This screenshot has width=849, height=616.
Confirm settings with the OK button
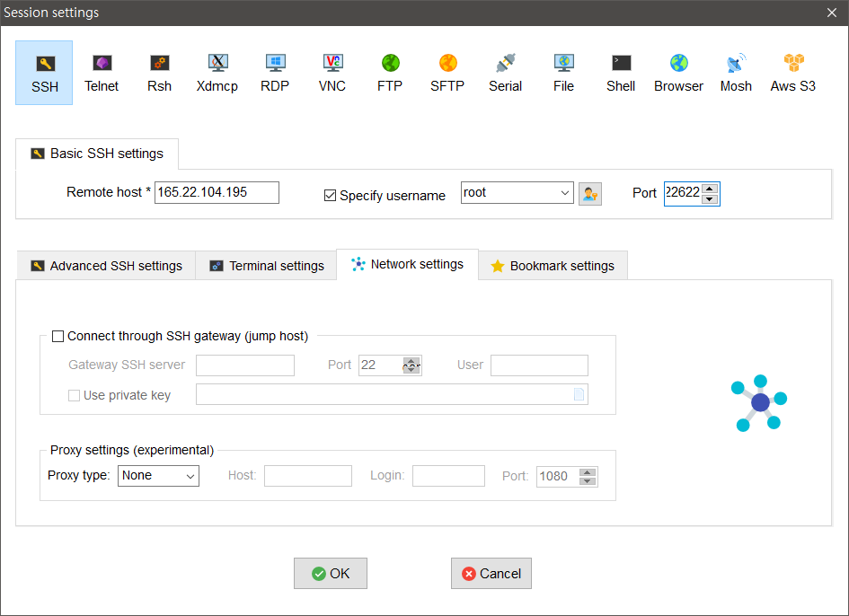point(331,574)
